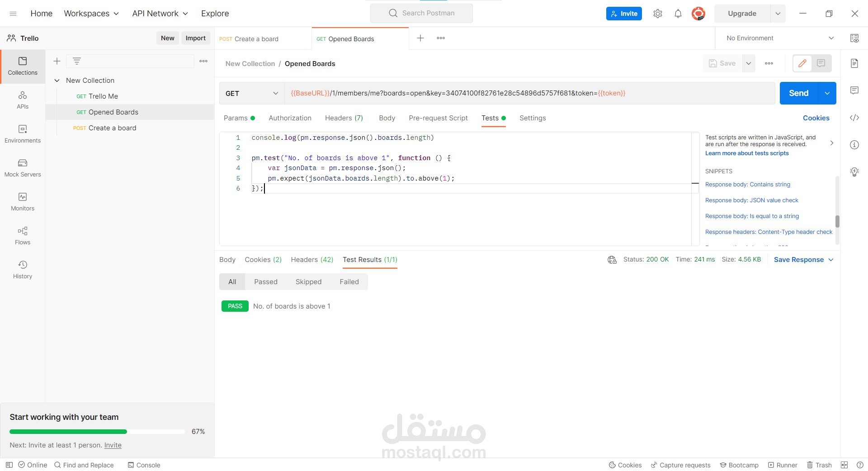Open the Send options dropdown arrow
The width and height of the screenshot is (868, 471).
pyautogui.click(x=827, y=93)
